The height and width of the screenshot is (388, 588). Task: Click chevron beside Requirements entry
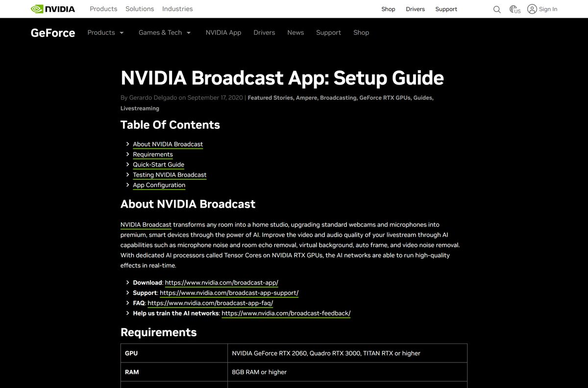(x=127, y=154)
